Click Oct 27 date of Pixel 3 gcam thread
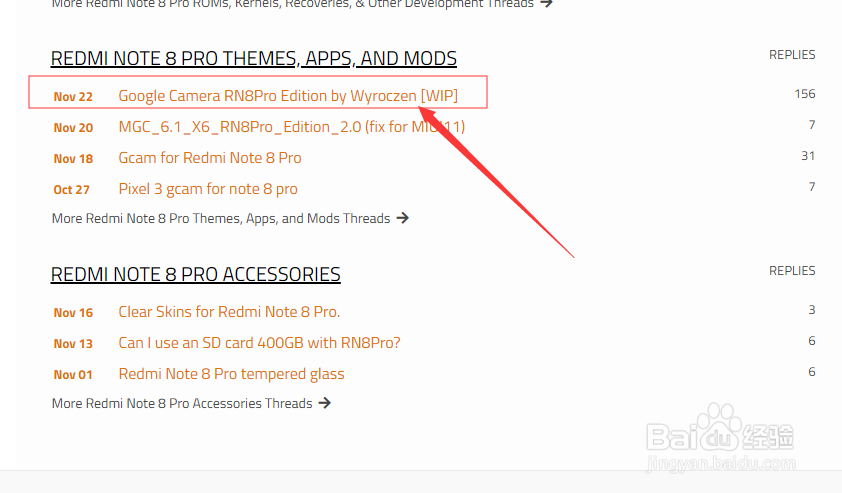This screenshot has height=493, width=842. tap(71, 190)
